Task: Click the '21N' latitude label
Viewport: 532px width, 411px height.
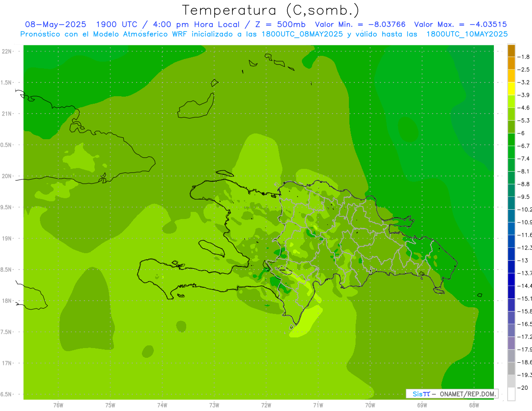Action: pos(6,114)
